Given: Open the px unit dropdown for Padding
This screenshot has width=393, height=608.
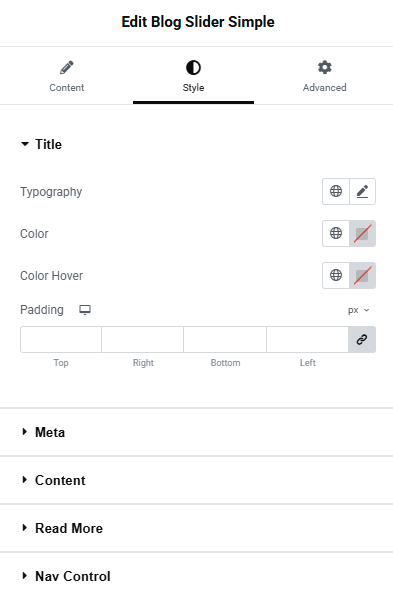Looking at the screenshot, I should tap(359, 310).
